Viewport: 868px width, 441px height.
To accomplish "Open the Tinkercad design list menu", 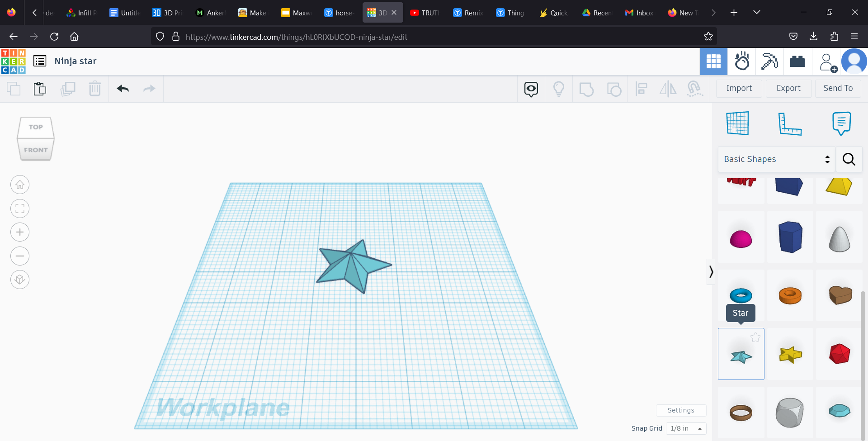I will click(x=39, y=61).
